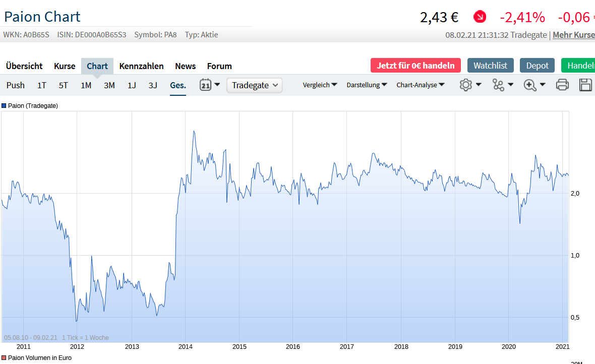Click the WKN A0B65S text
Image resolution: width=595 pixels, height=364 pixels.
pos(26,35)
